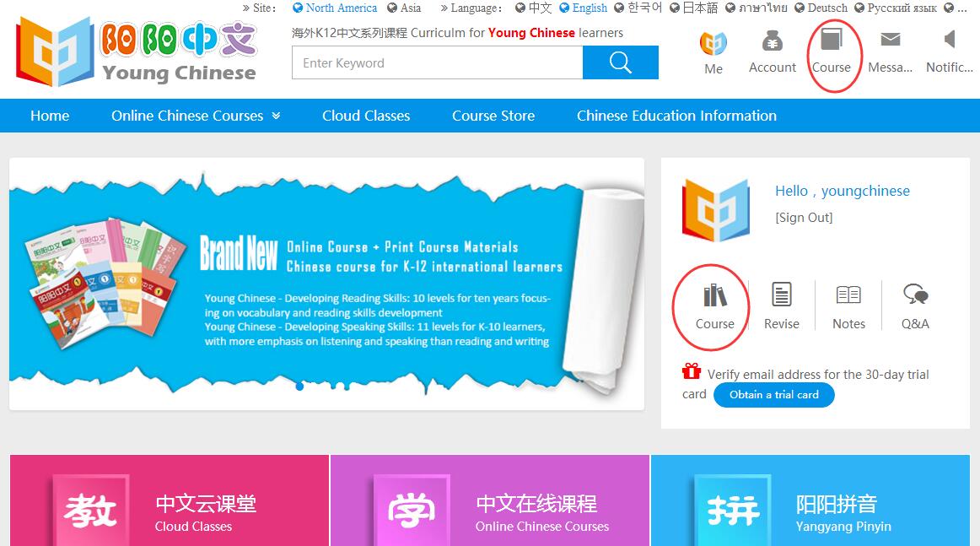Switch language to 中文
The width and height of the screenshot is (980, 546).
533,8
